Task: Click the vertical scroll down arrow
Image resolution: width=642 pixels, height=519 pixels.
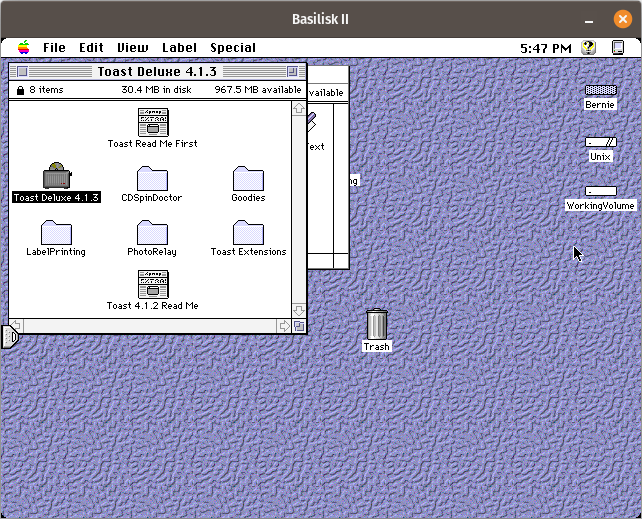Action: (x=299, y=311)
